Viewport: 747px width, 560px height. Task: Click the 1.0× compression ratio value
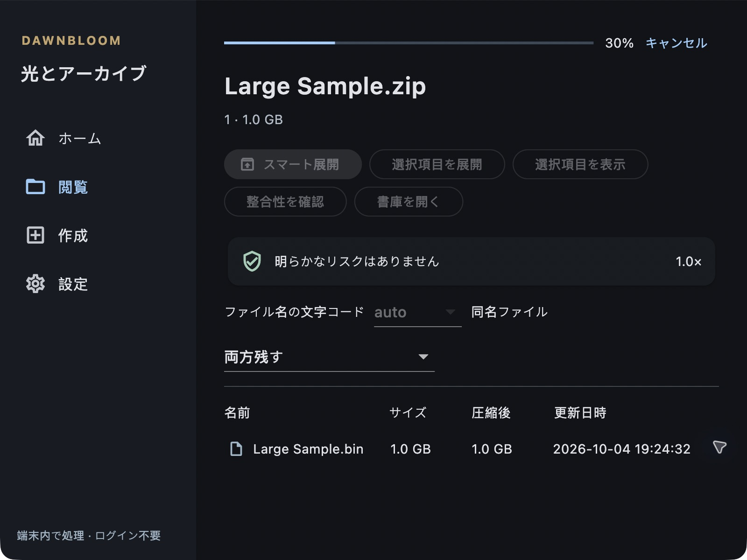click(689, 261)
